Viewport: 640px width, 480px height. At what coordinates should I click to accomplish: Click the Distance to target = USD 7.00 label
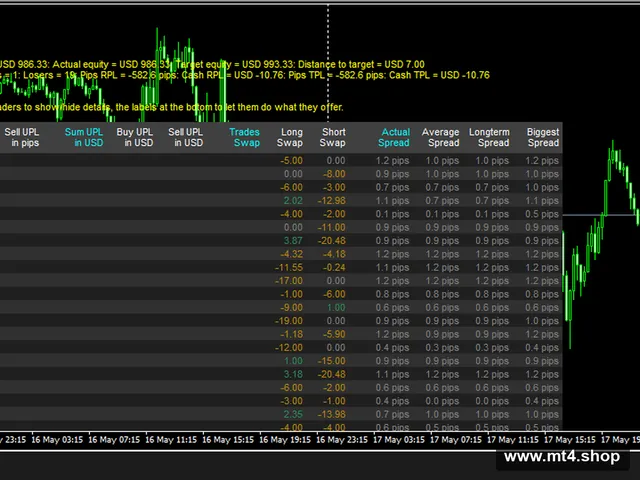361,64
